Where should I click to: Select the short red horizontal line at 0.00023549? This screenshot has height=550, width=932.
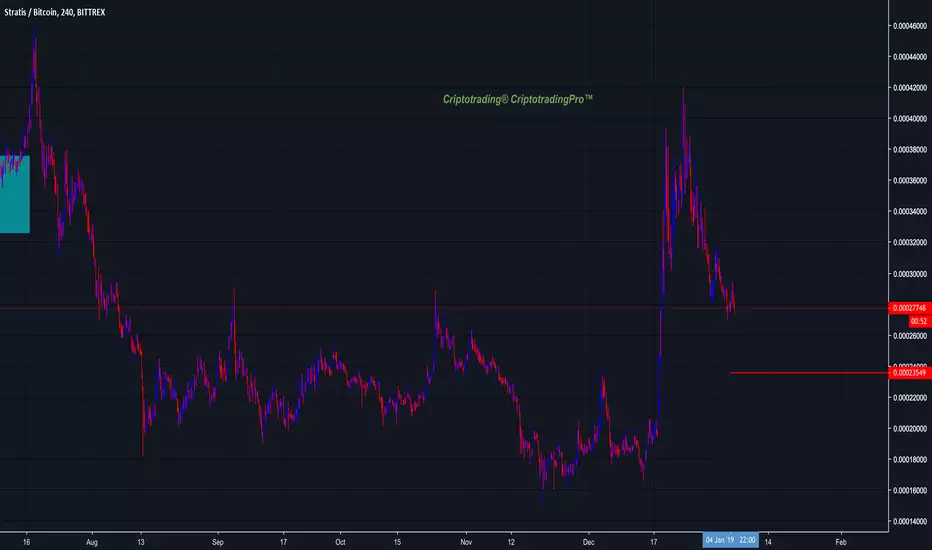[x=809, y=373]
